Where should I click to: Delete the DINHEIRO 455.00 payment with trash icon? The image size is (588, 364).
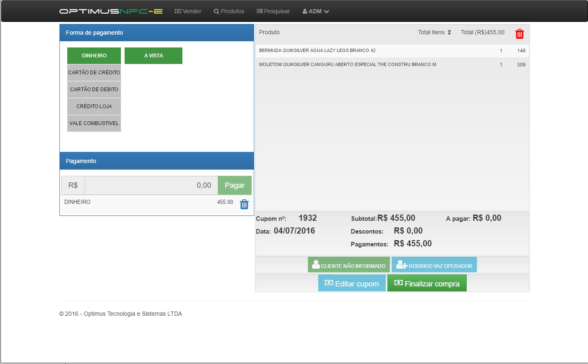coord(244,204)
